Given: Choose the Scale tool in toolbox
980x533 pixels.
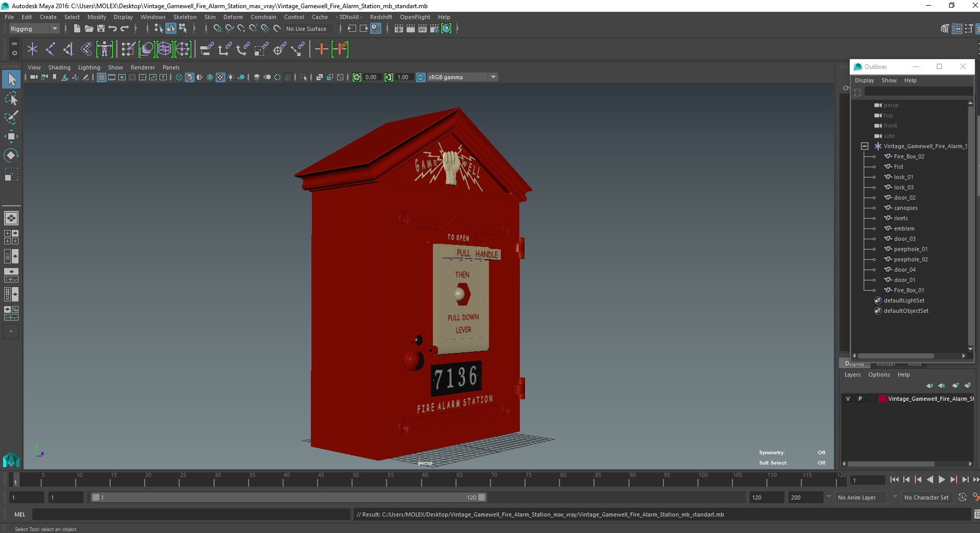Looking at the screenshot, I should point(11,174).
